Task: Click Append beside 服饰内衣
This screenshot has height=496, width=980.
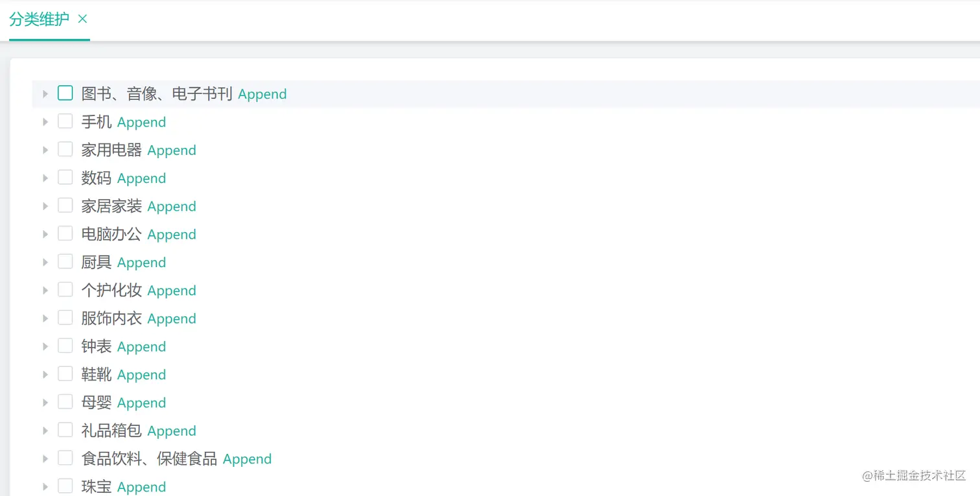Action: coord(172,319)
